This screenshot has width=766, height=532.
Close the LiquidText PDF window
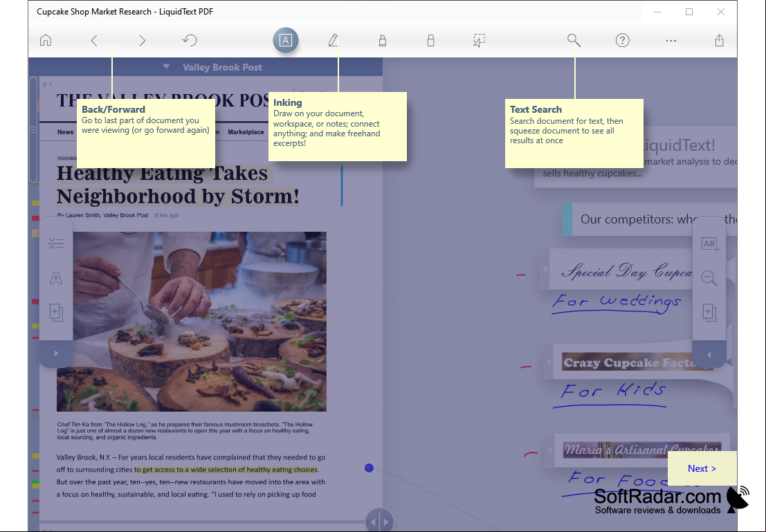coord(720,12)
